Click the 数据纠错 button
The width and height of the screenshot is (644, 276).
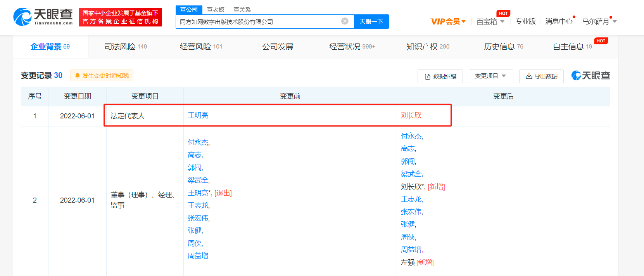(x=440, y=76)
